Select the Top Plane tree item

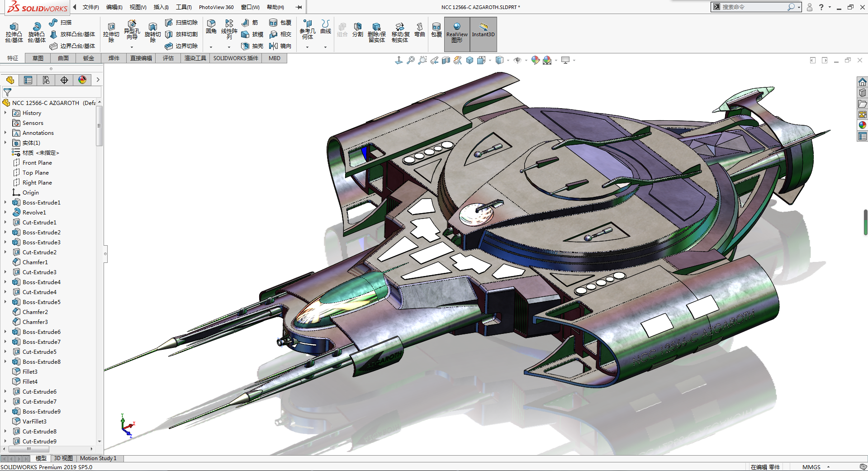[x=35, y=173]
